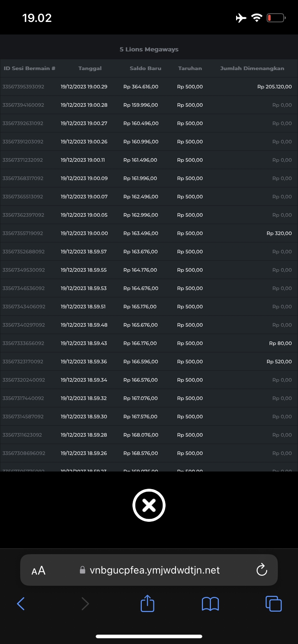
Task: Tap the 5 Lions Megaways title
Action: point(149,49)
